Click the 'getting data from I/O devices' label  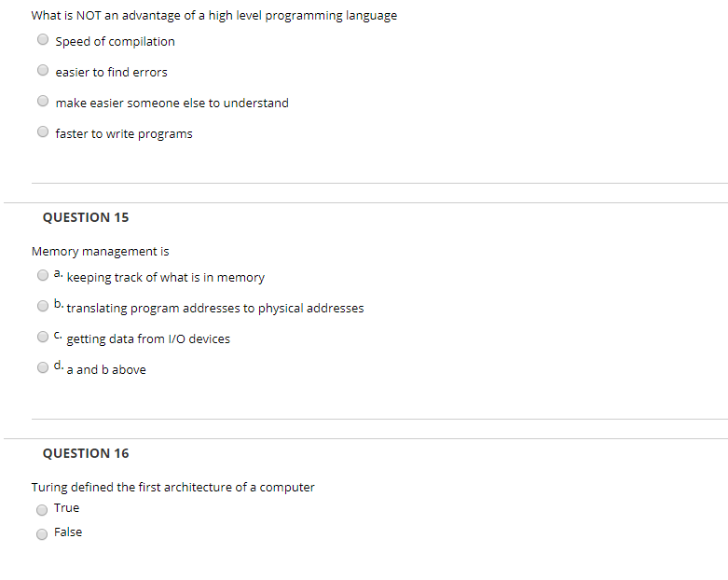(x=148, y=339)
